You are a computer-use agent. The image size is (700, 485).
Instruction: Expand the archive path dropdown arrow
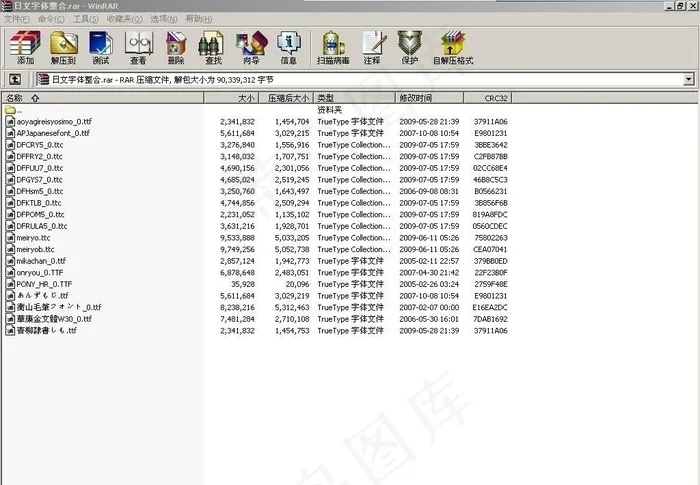[x=689, y=79]
